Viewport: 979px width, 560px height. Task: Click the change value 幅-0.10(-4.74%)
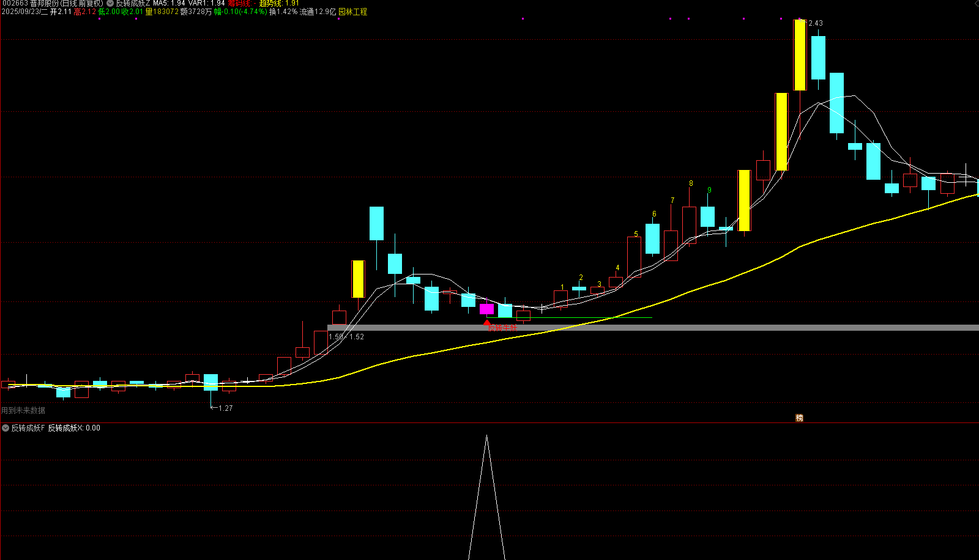[x=240, y=12]
